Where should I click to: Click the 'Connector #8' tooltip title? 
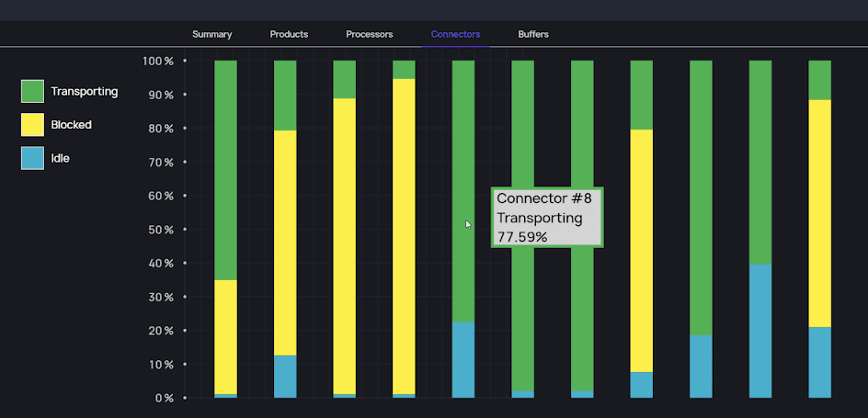(x=544, y=198)
